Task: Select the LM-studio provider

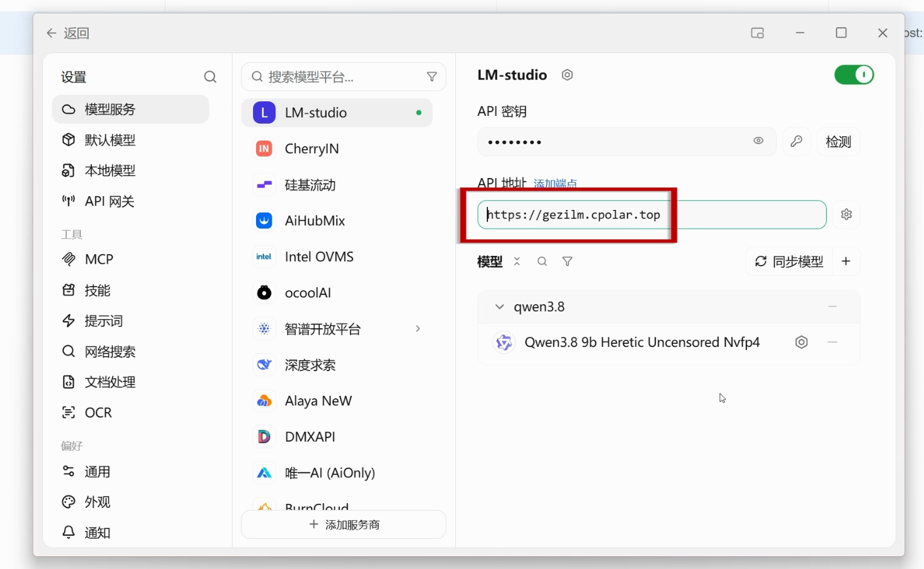Action: point(337,113)
